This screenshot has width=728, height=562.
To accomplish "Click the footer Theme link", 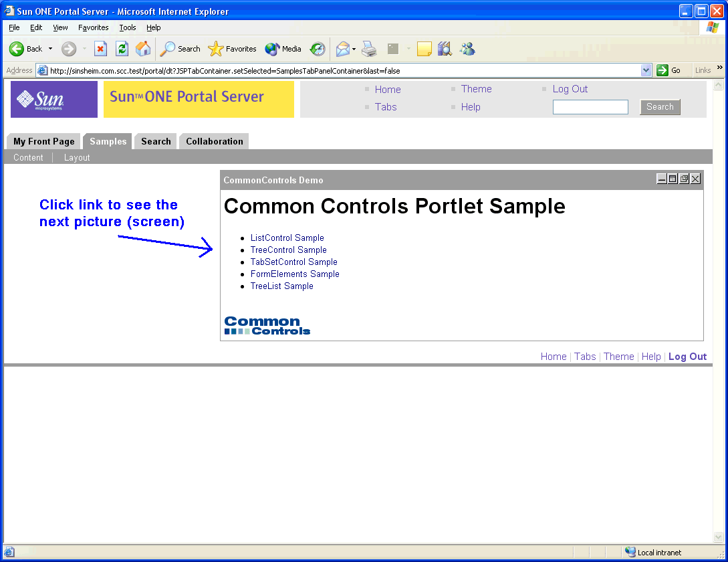I will coord(619,357).
